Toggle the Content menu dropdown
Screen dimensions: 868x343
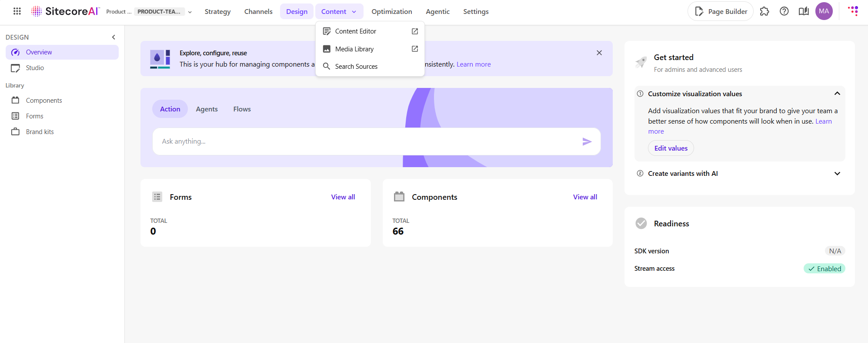coord(339,11)
